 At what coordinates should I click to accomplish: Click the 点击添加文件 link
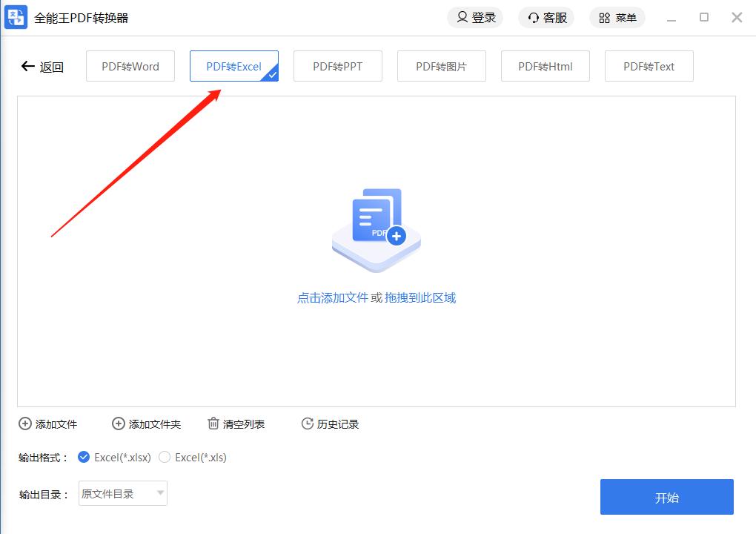click(x=333, y=298)
